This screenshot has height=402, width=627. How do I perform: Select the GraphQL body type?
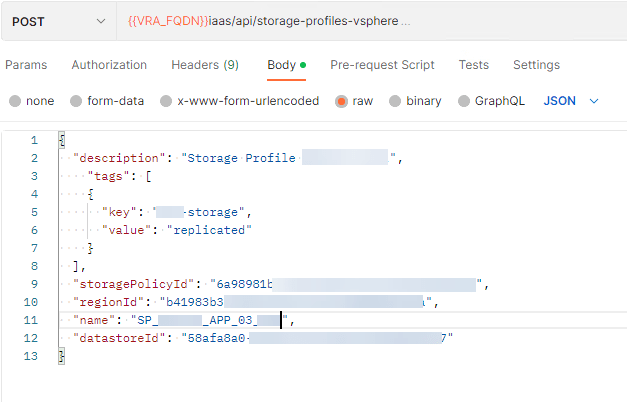click(465, 101)
